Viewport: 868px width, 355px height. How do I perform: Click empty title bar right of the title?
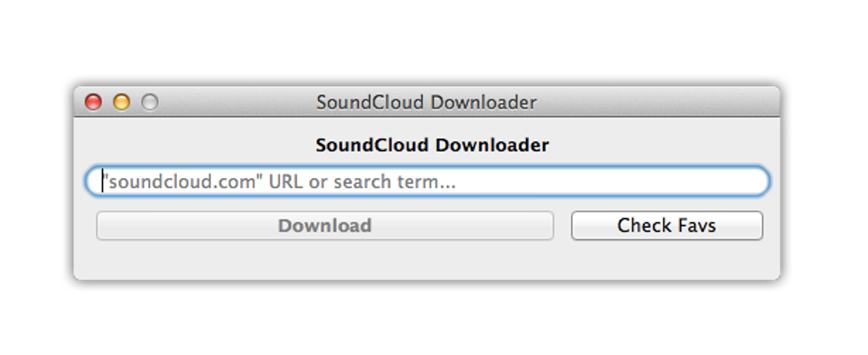tap(664, 102)
